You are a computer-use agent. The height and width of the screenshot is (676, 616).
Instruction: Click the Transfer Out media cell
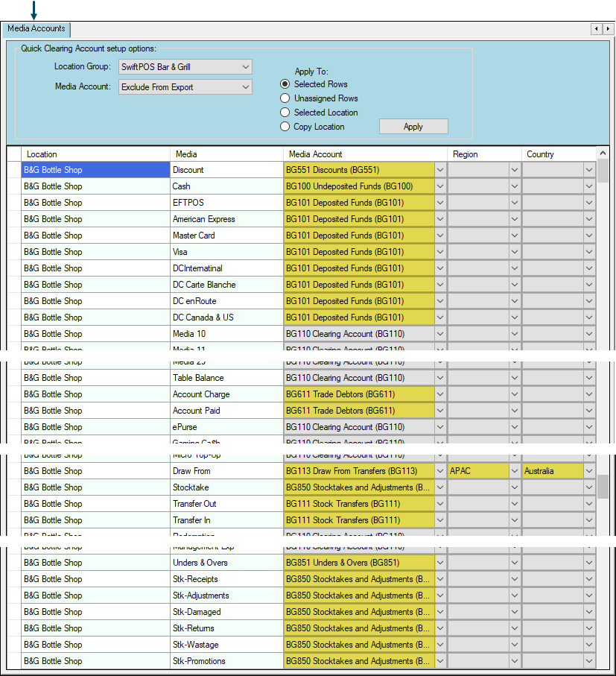[x=226, y=504]
